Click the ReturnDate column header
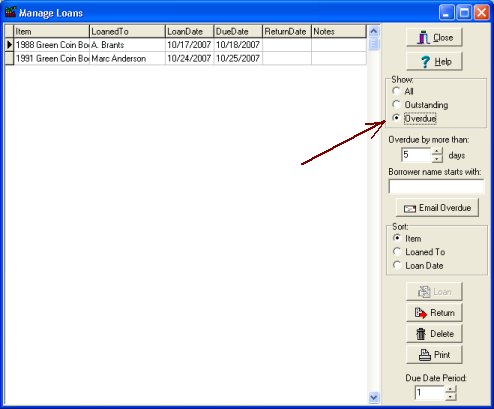Image resolution: width=494 pixels, height=409 pixels. point(287,31)
